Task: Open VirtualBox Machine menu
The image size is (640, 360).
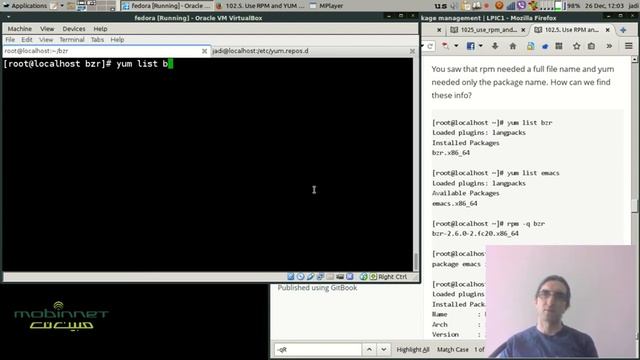Action: coord(20,29)
